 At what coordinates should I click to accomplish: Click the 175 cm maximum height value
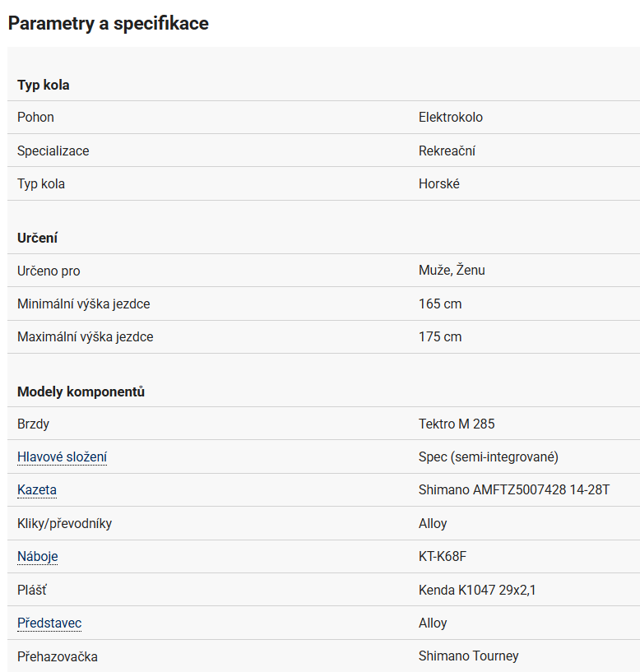tap(440, 337)
